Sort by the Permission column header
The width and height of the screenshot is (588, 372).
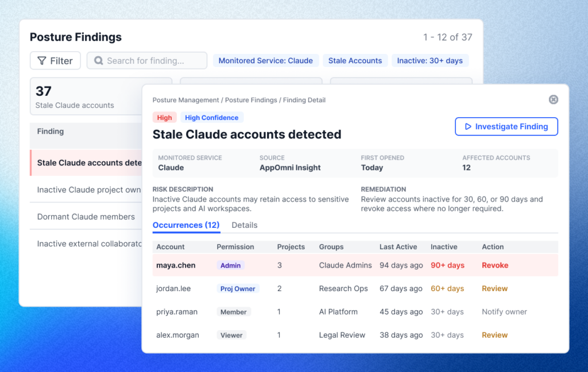[x=235, y=247]
